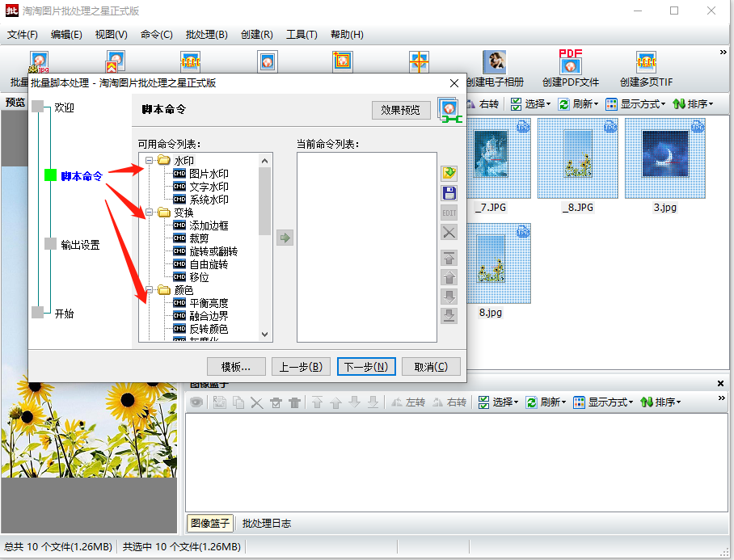Select the 平衡亮度 command
Image resolution: width=734 pixels, height=560 pixels.
point(209,303)
